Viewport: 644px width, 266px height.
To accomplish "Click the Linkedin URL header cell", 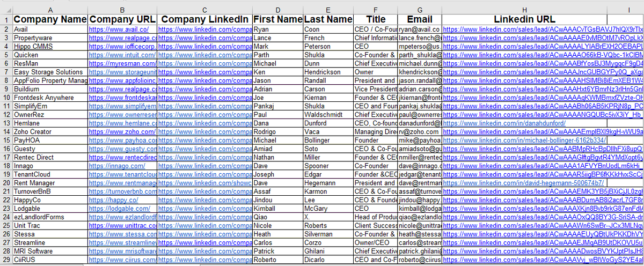I will [524, 19].
